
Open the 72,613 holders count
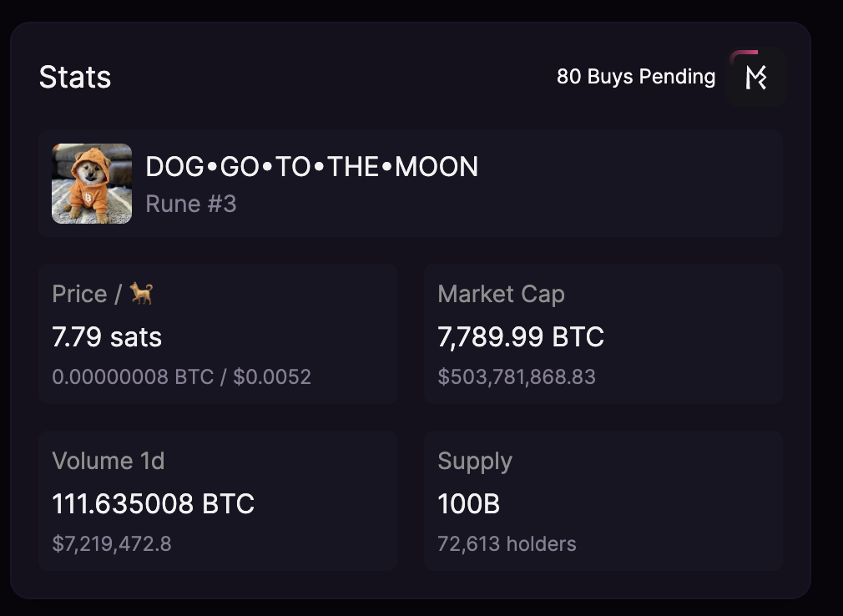pos(507,544)
